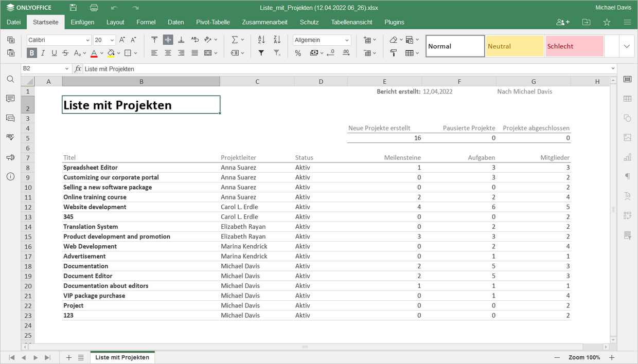Switch to the Pivot-Tabelle tab
The height and width of the screenshot is (364, 638).
point(213,22)
